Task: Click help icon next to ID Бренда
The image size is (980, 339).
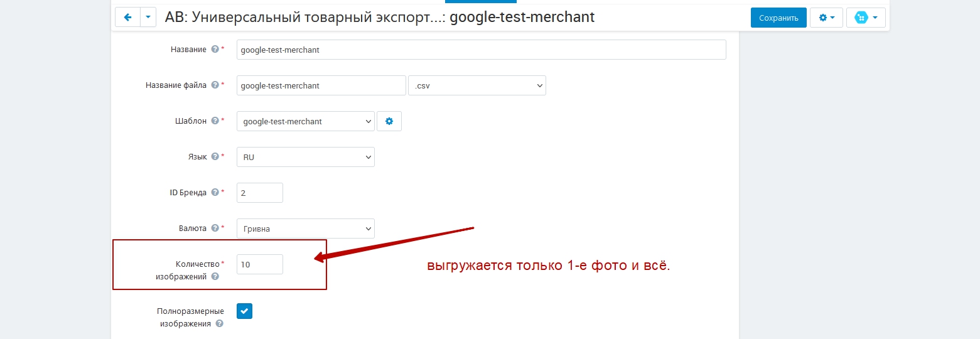Action: tap(215, 193)
